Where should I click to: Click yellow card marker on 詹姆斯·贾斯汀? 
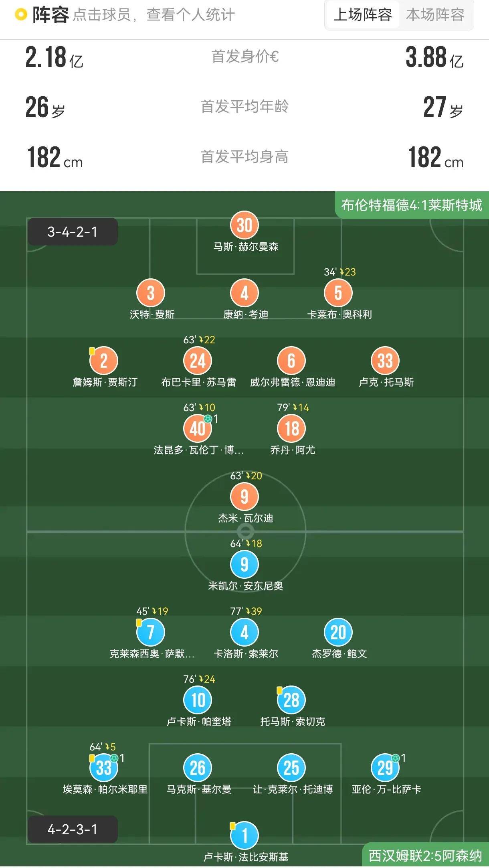point(91,351)
